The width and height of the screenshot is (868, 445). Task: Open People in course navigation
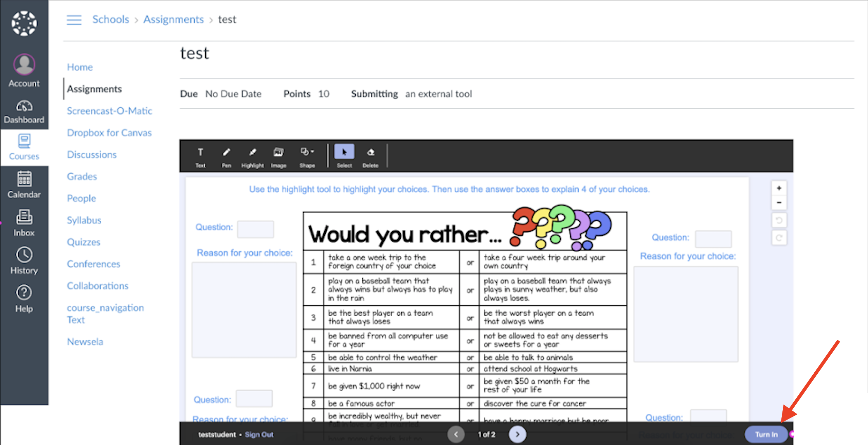pos(82,198)
